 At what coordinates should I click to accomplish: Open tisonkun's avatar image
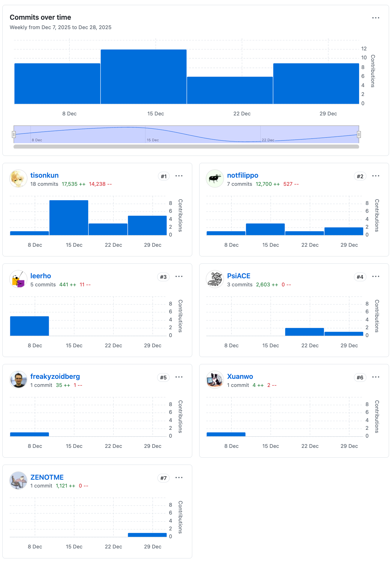(18, 178)
